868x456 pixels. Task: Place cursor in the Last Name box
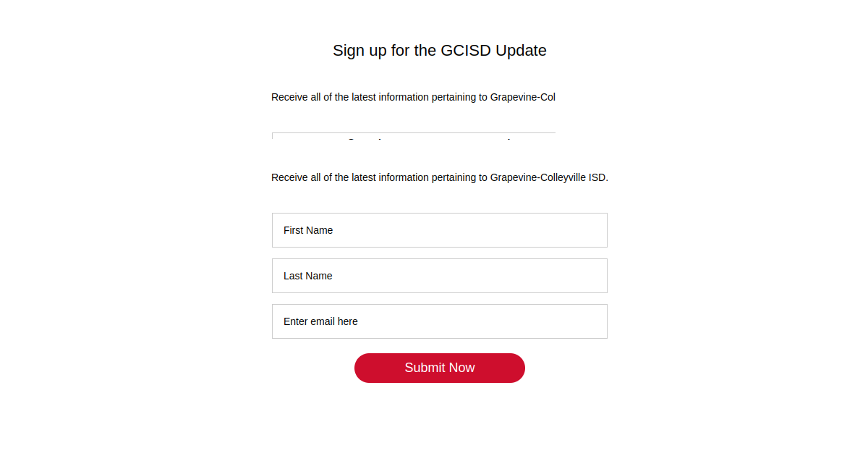click(x=439, y=276)
